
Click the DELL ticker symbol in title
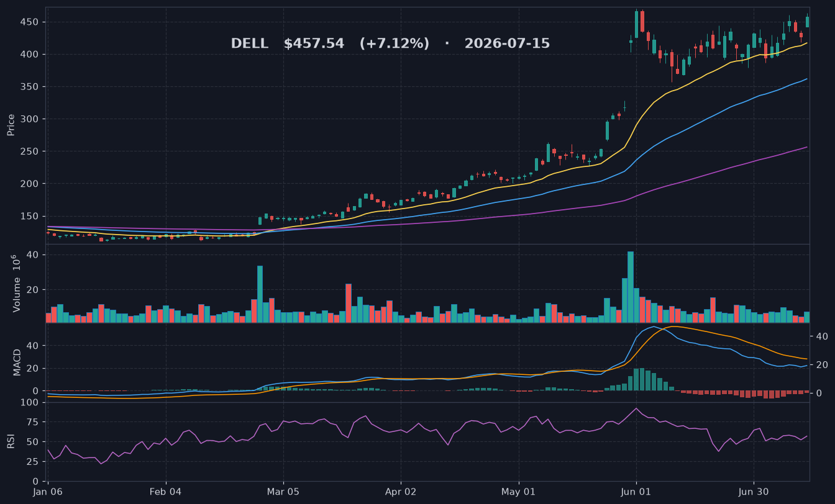[x=250, y=44]
